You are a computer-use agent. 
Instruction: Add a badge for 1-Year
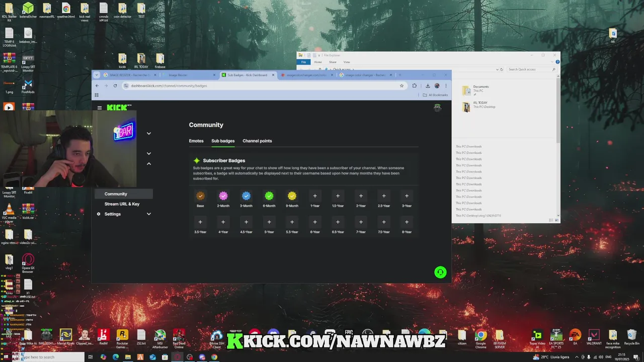pyautogui.click(x=315, y=196)
